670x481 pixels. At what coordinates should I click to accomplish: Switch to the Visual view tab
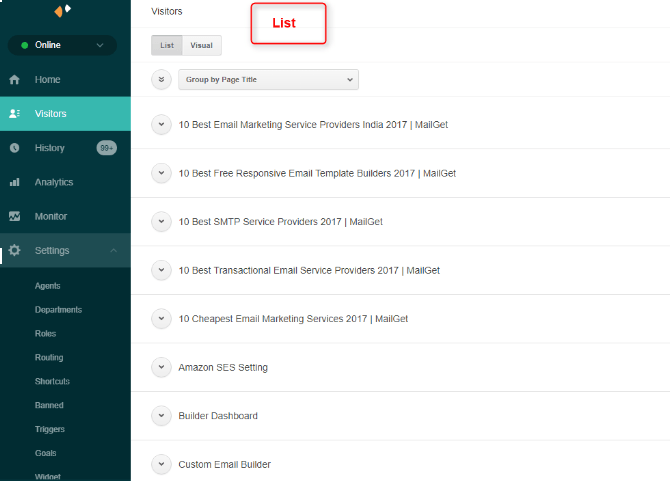tap(201, 45)
